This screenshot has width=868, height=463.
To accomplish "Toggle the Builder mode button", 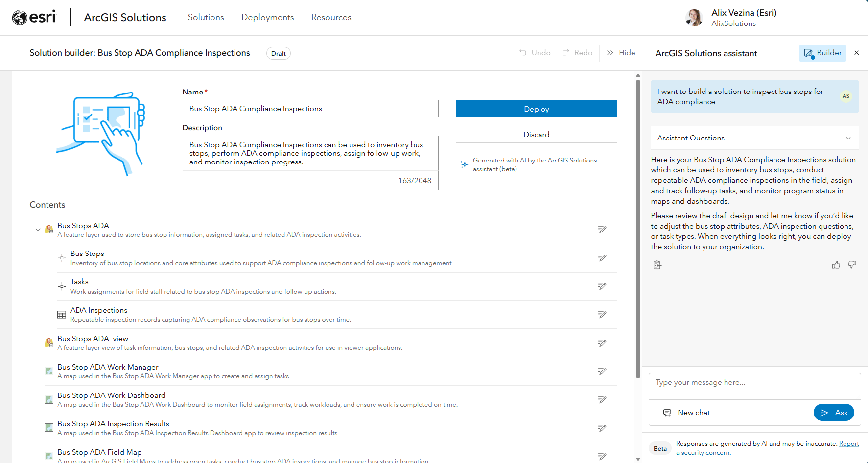I will [823, 53].
